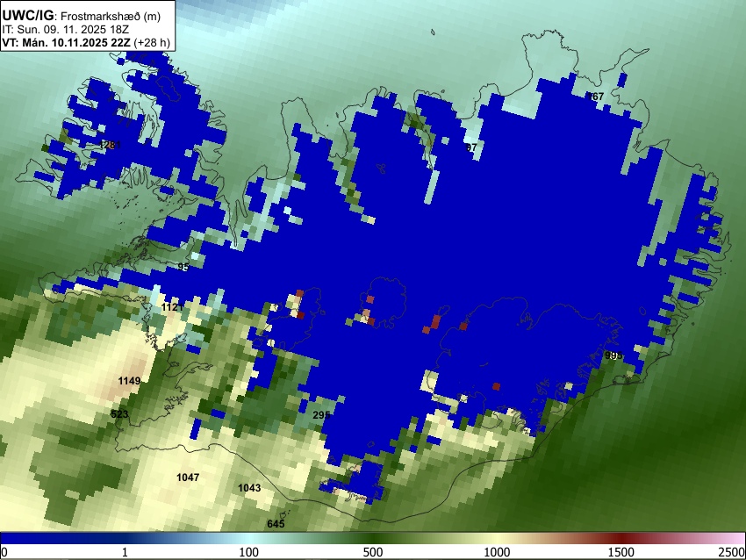Click the map value 1121

click(172, 307)
